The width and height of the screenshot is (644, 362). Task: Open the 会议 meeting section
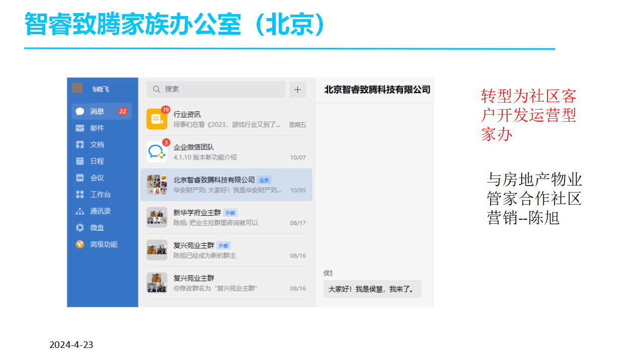coord(102,177)
